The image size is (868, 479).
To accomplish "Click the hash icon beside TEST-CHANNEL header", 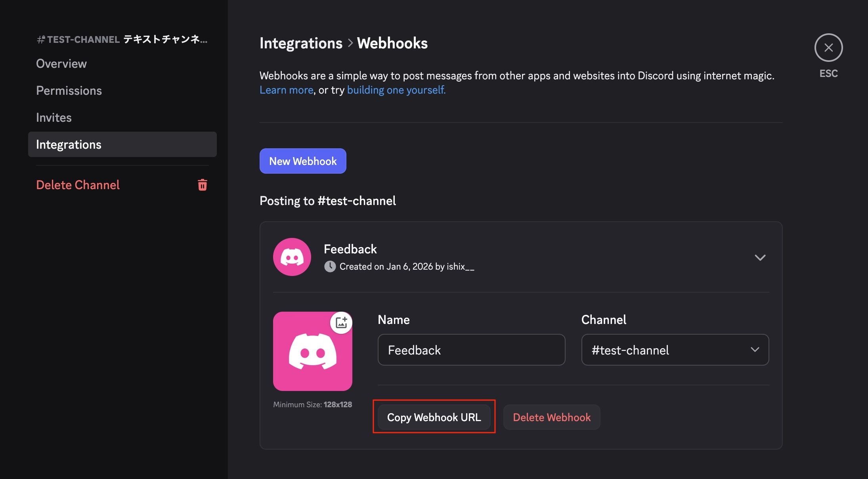I will point(40,40).
